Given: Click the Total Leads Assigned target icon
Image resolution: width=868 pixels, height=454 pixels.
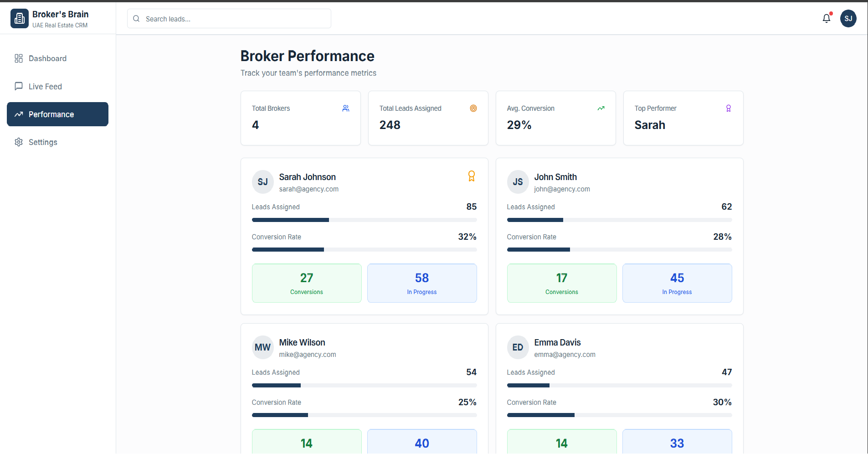Looking at the screenshot, I should [473, 108].
